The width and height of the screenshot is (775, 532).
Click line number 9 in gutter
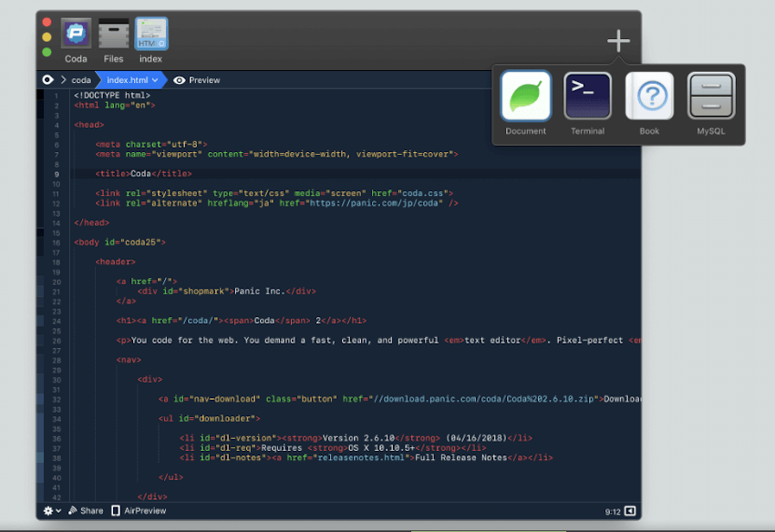57,174
